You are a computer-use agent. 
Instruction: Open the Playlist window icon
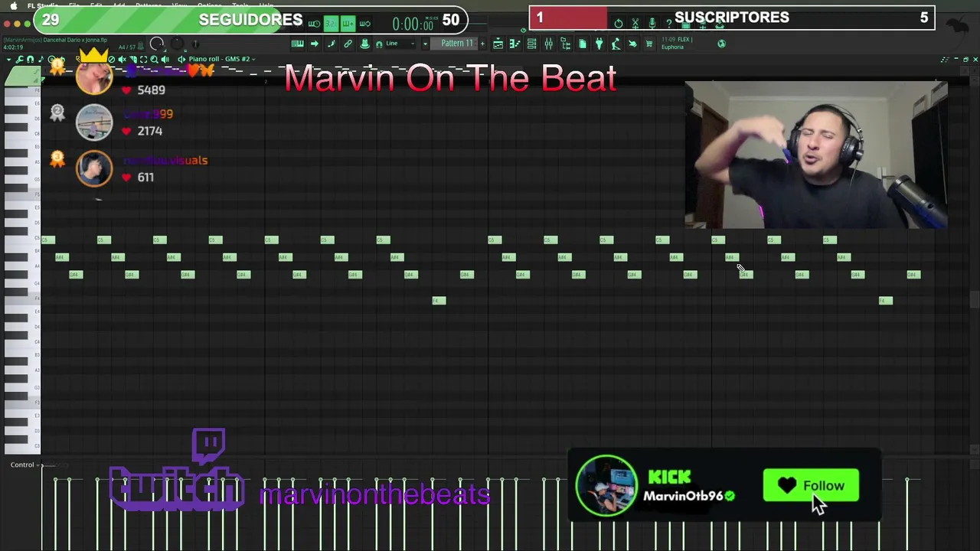(x=498, y=44)
